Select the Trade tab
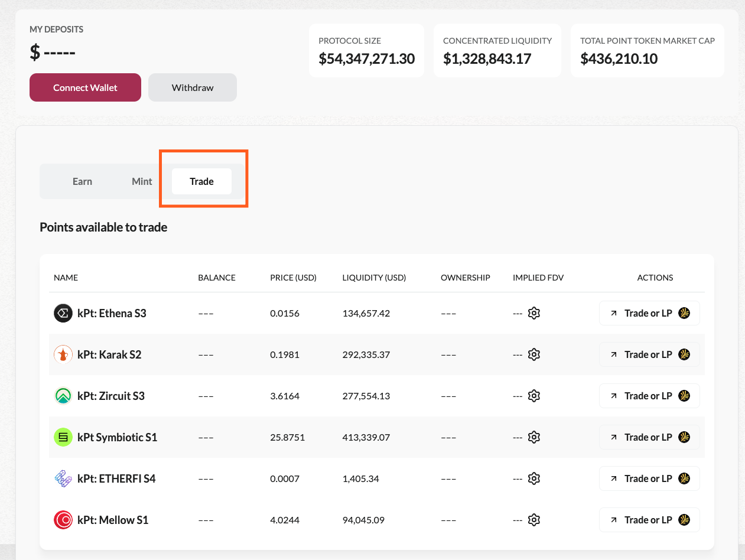Image resolution: width=745 pixels, height=560 pixels. pos(201,181)
